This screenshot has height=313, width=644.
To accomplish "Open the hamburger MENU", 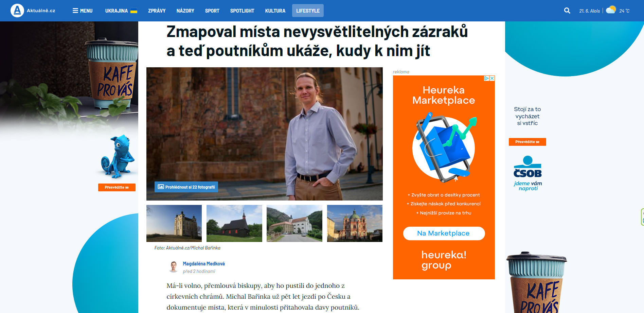I will 83,11.
